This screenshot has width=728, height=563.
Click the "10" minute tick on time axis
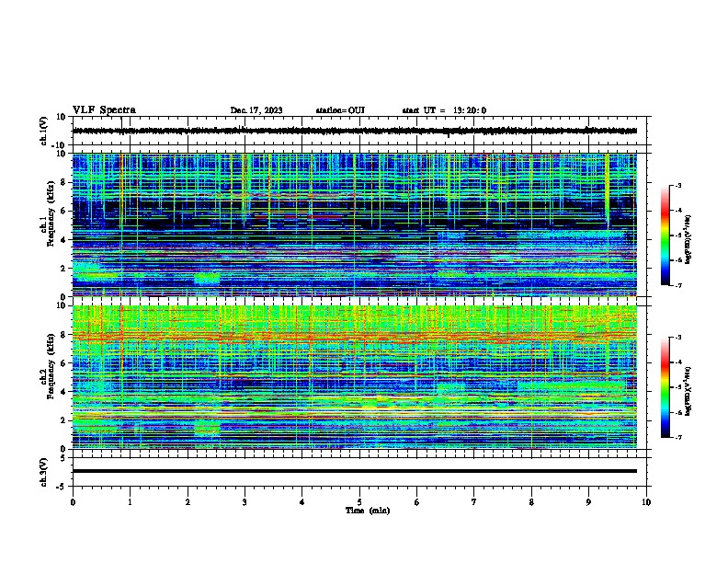pos(646,502)
